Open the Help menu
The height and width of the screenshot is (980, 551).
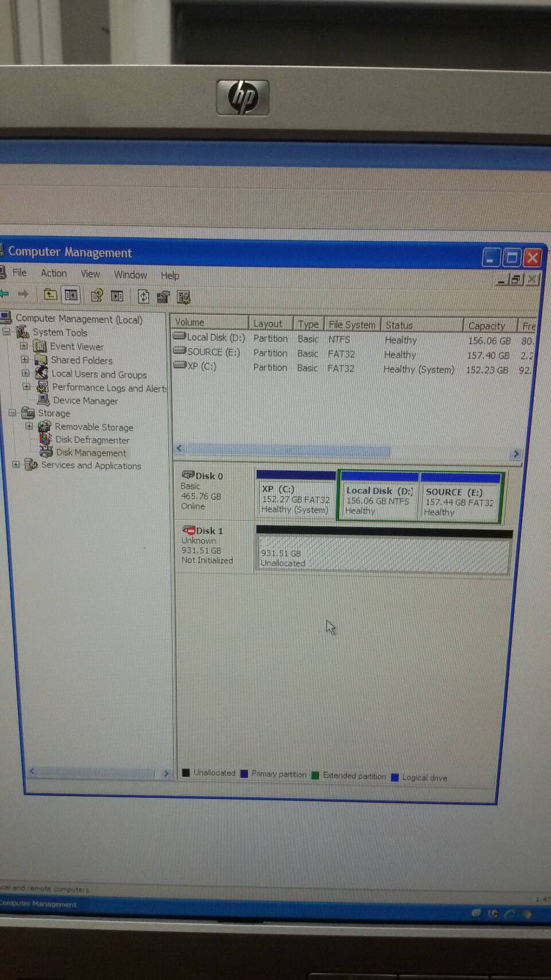(170, 275)
